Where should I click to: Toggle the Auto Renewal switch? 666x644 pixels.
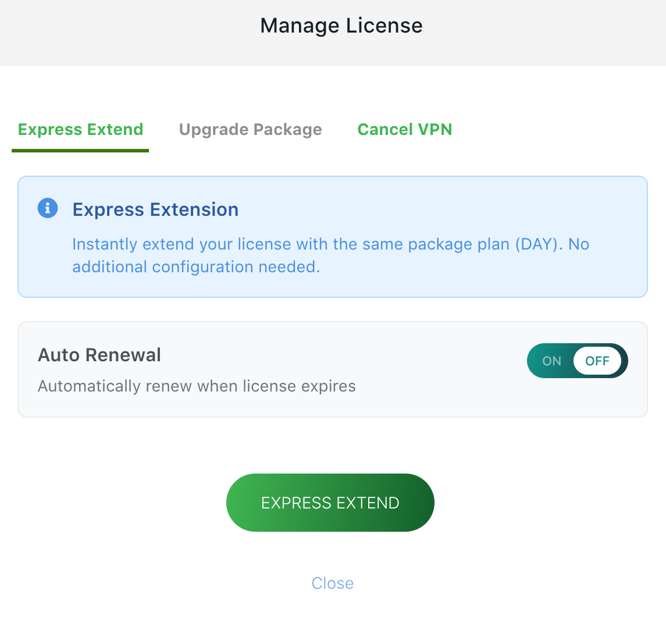click(x=577, y=361)
